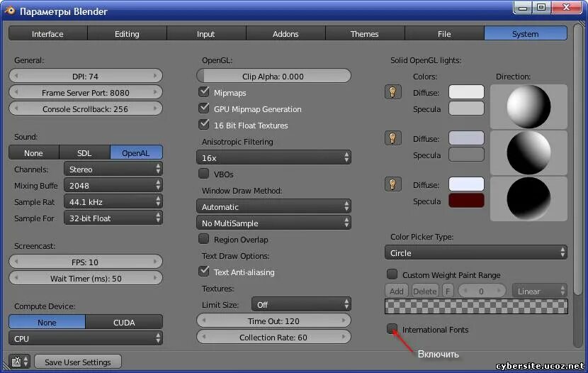Click the Delete color stop button
This screenshot has width=588, height=373.
coord(425,291)
